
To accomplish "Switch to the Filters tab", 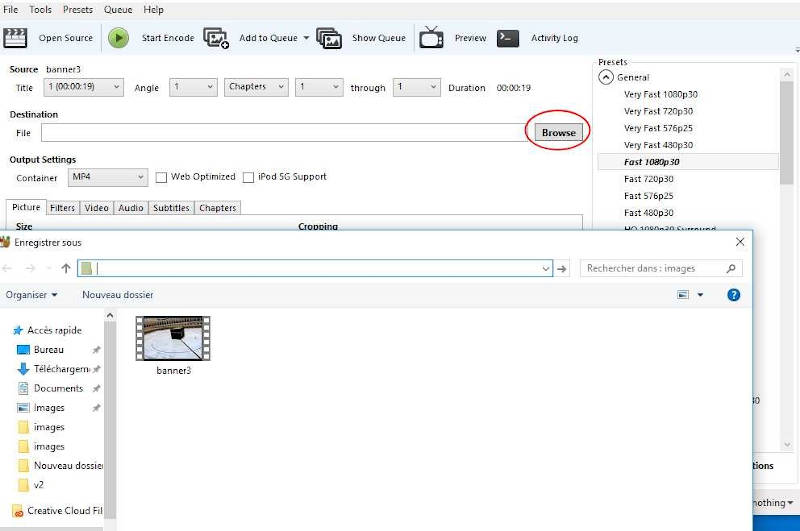I will click(62, 208).
